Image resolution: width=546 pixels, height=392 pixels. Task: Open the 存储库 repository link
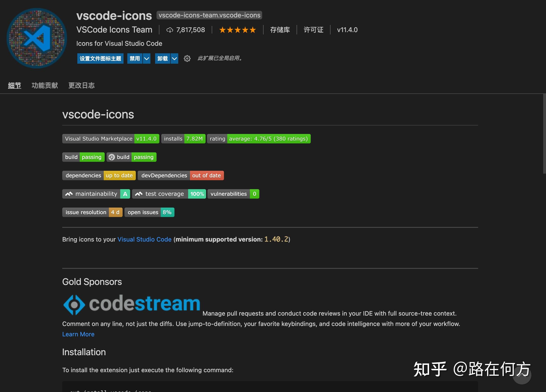tap(280, 30)
